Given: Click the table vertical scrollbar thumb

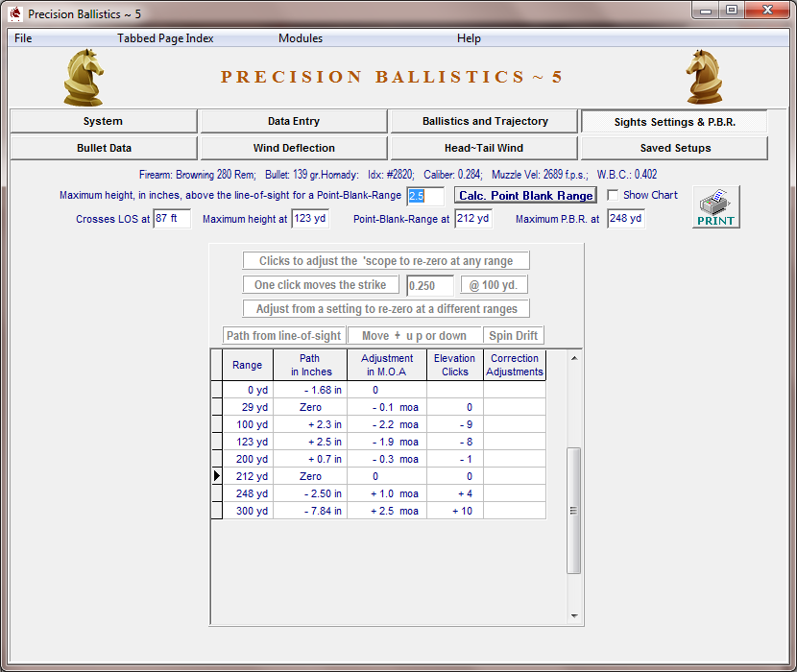Looking at the screenshot, I should coord(574,511).
